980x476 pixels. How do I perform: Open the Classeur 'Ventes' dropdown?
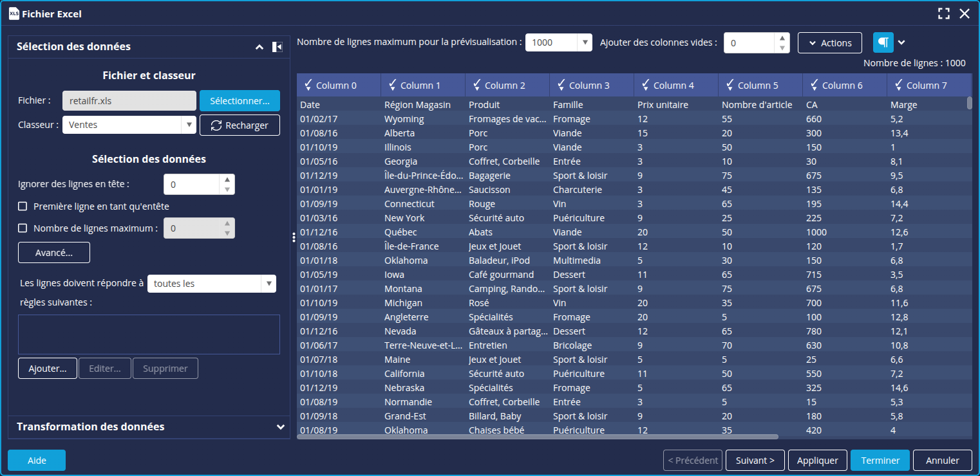point(189,125)
